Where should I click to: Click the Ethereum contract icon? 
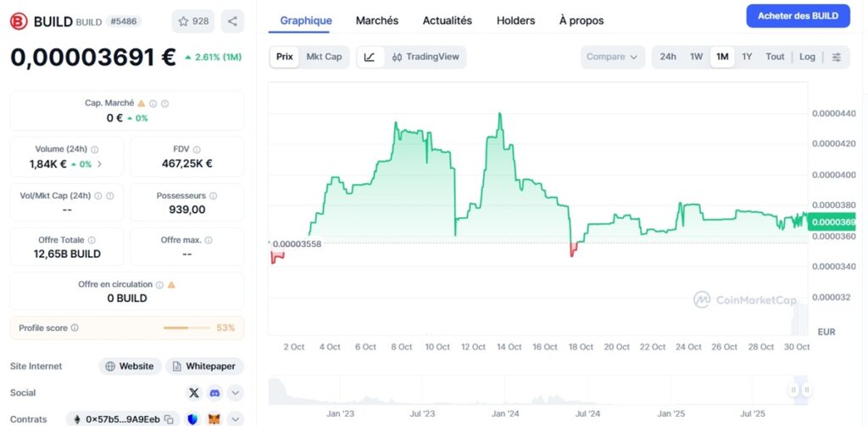76,419
